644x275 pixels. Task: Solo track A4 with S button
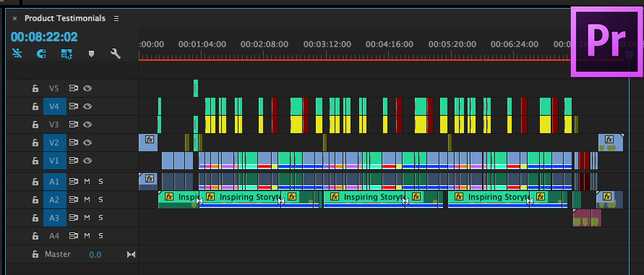(x=100, y=236)
